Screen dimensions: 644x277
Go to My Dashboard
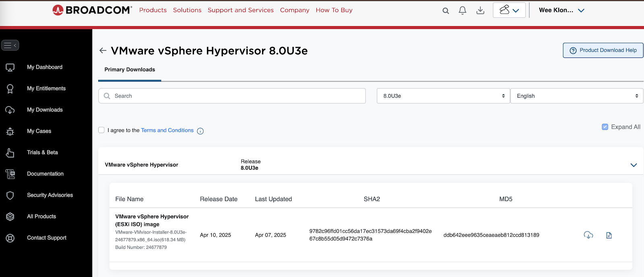(45, 67)
